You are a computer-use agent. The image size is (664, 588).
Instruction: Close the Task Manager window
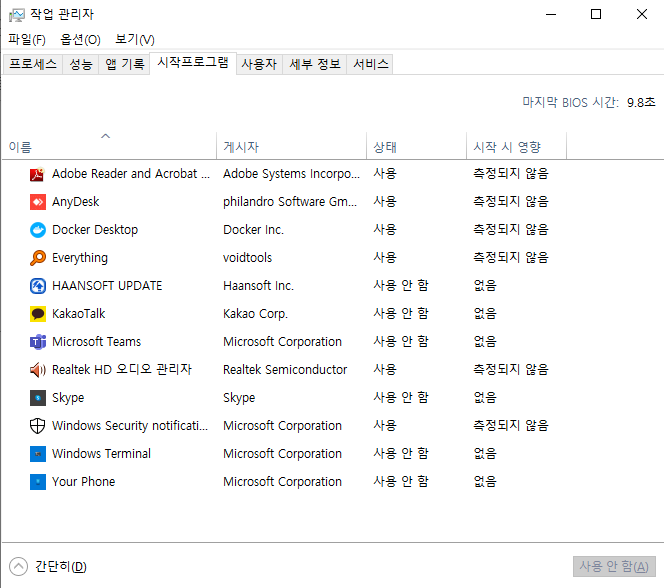642,14
